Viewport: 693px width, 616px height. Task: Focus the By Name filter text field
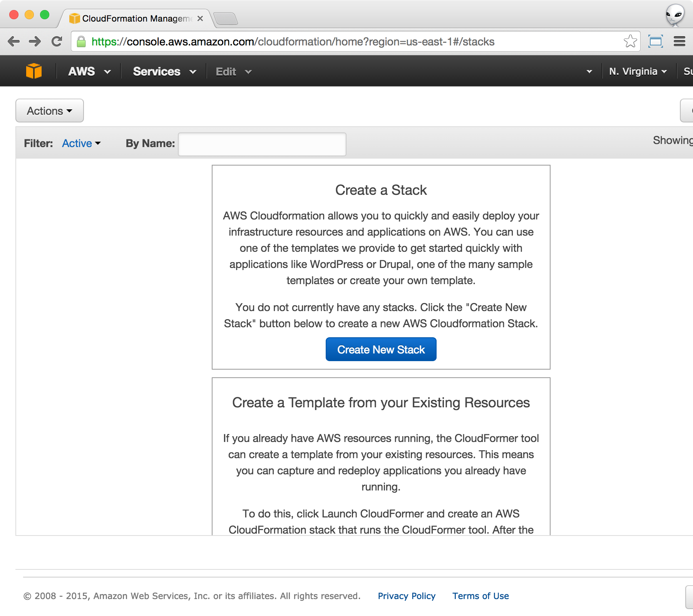[x=262, y=144]
